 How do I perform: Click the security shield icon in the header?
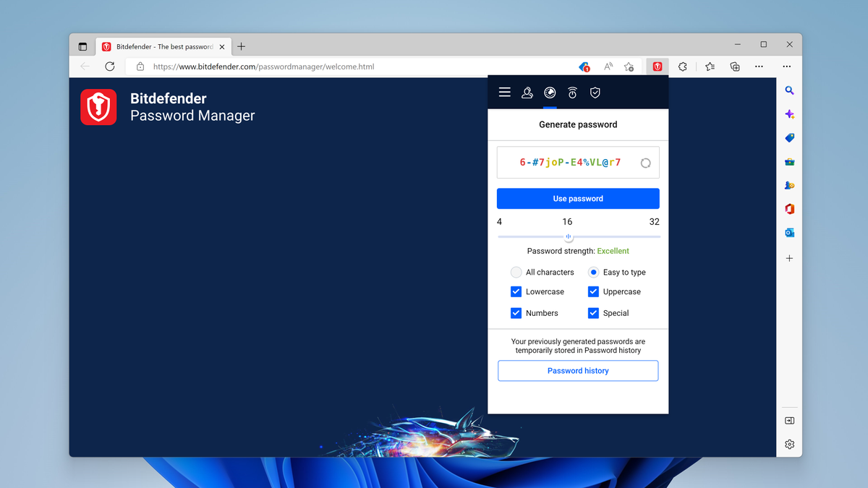coord(595,93)
